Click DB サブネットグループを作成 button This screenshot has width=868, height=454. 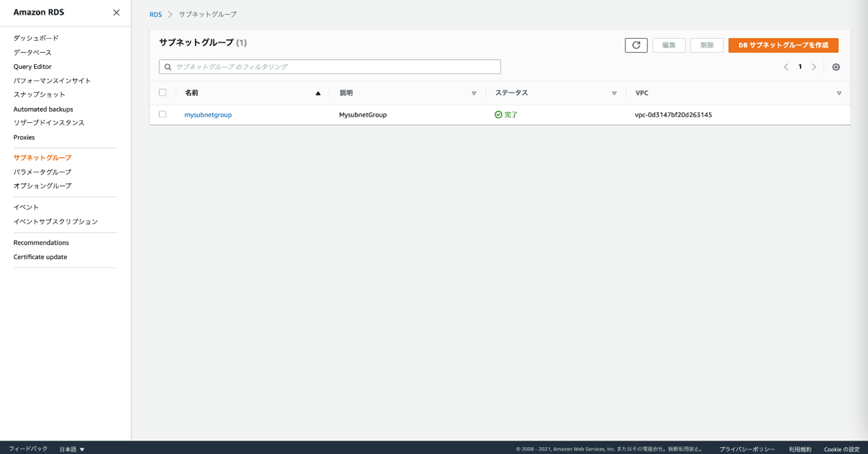coord(783,45)
